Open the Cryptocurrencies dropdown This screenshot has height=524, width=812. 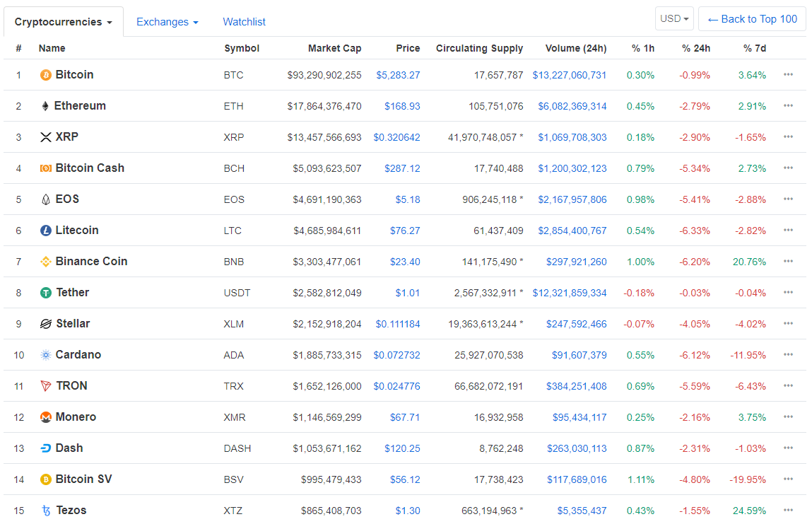(63, 21)
